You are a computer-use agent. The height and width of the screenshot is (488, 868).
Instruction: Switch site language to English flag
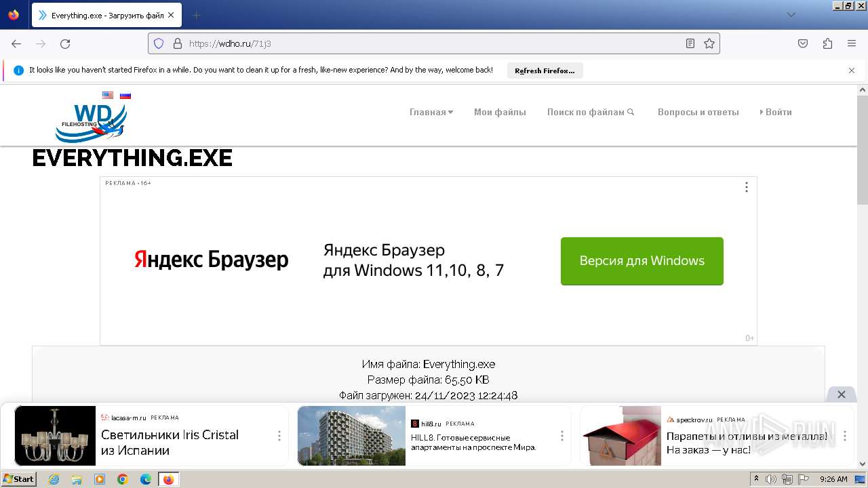108,96
